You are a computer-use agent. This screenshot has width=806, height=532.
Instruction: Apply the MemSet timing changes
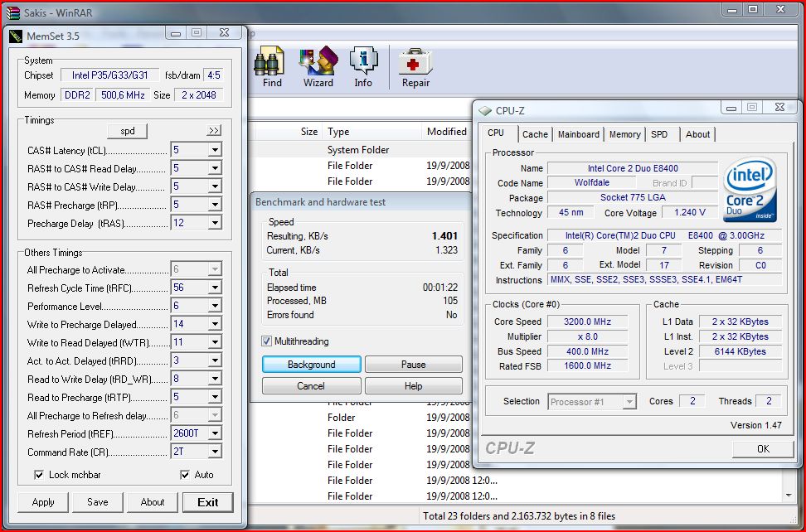pos(43,502)
